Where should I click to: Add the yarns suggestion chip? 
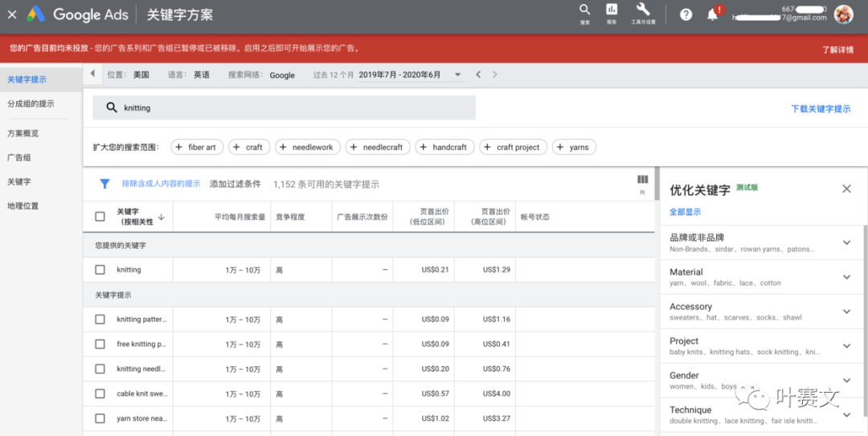tap(574, 147)
